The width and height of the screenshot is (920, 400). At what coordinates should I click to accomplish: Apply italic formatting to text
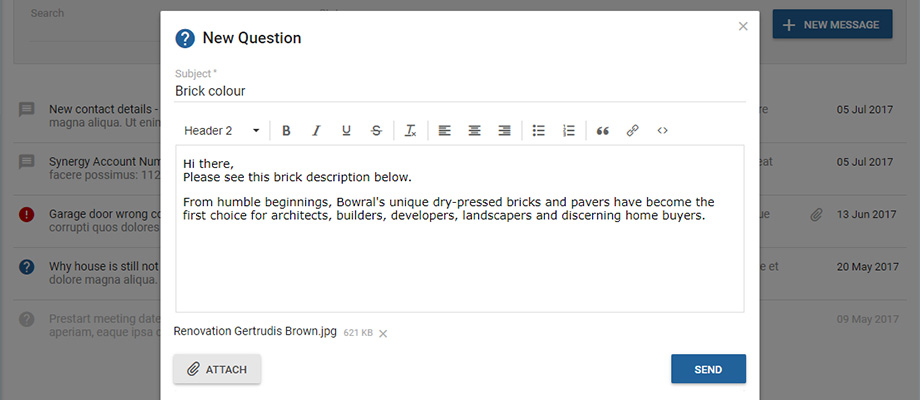(316, 131)
